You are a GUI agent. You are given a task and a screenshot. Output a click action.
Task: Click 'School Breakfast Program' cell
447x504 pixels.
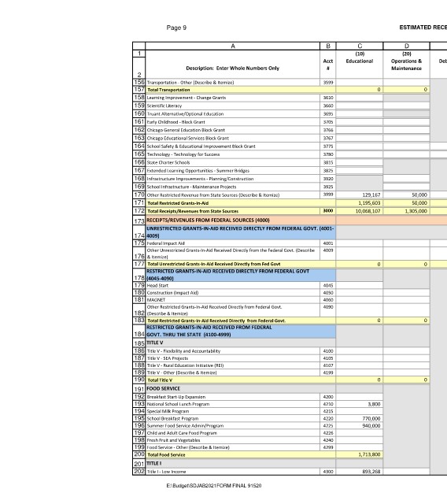pyautogui.click(x=233, y=418)
